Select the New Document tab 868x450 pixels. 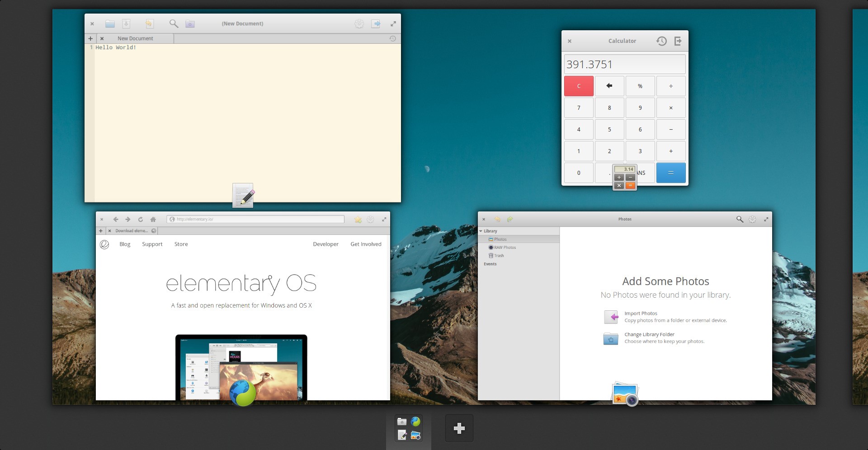click(135, 39)
